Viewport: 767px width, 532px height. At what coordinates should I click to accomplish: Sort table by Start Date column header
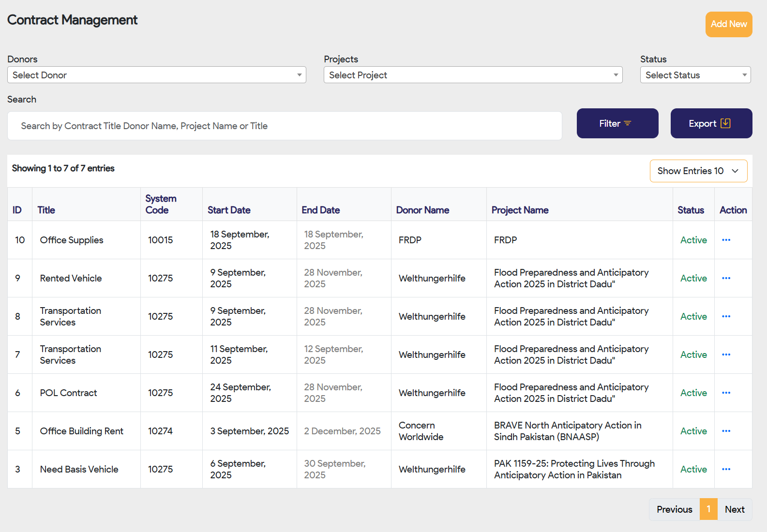click(x=229, y=210)
